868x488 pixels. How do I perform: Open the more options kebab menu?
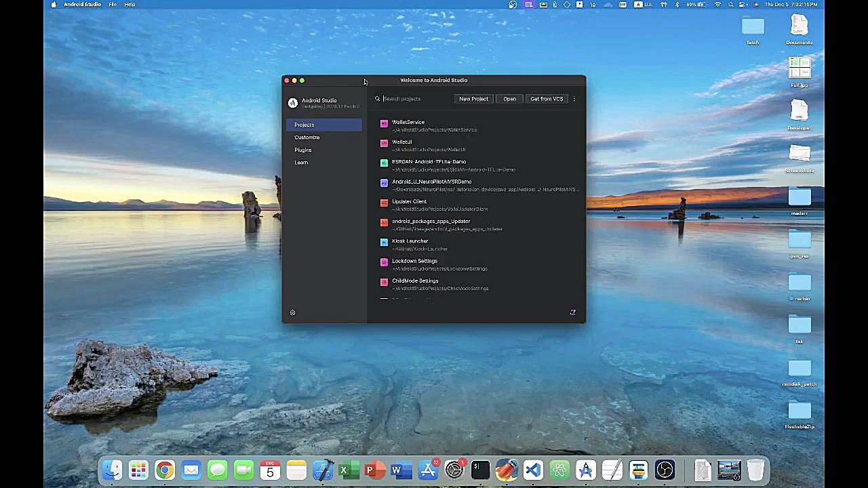(x=574, y=99)
